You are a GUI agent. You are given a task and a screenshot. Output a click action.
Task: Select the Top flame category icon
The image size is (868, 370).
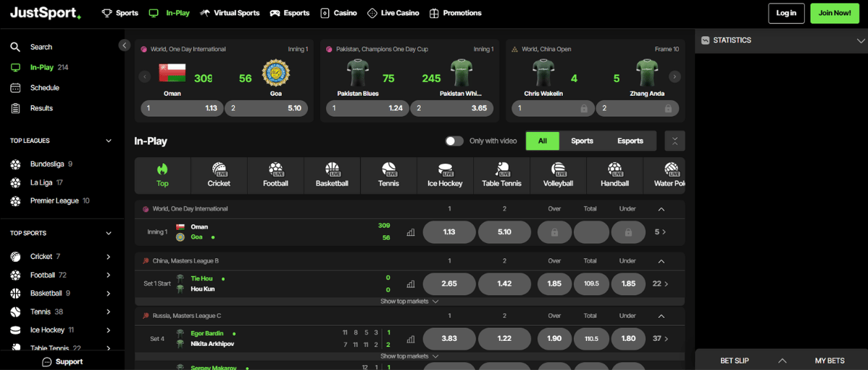162,169
